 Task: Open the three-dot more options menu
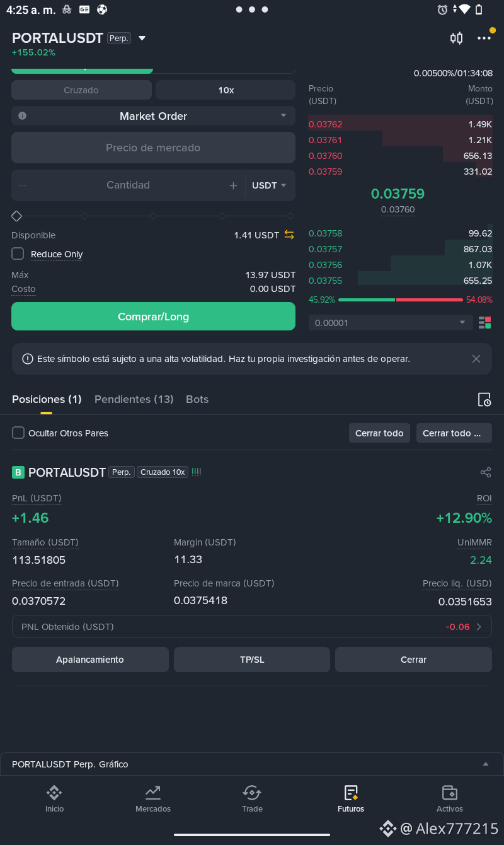(x=484, y=38)
